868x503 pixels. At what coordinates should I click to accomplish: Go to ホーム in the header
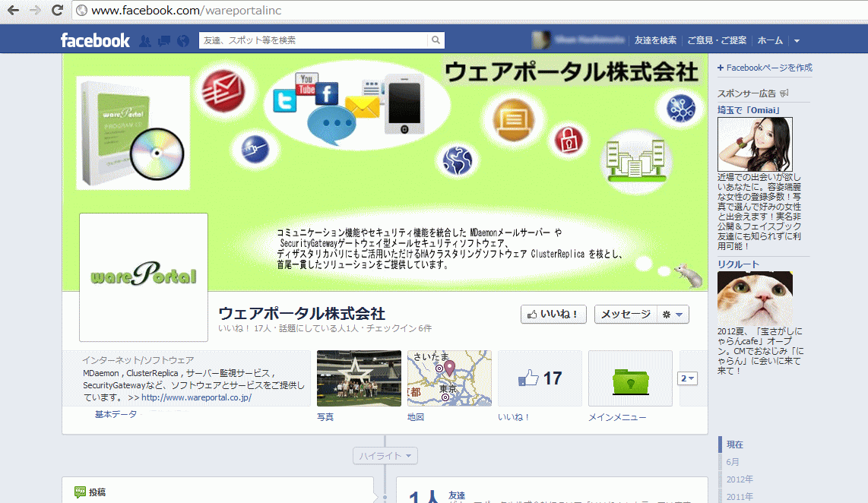(770, 40)
